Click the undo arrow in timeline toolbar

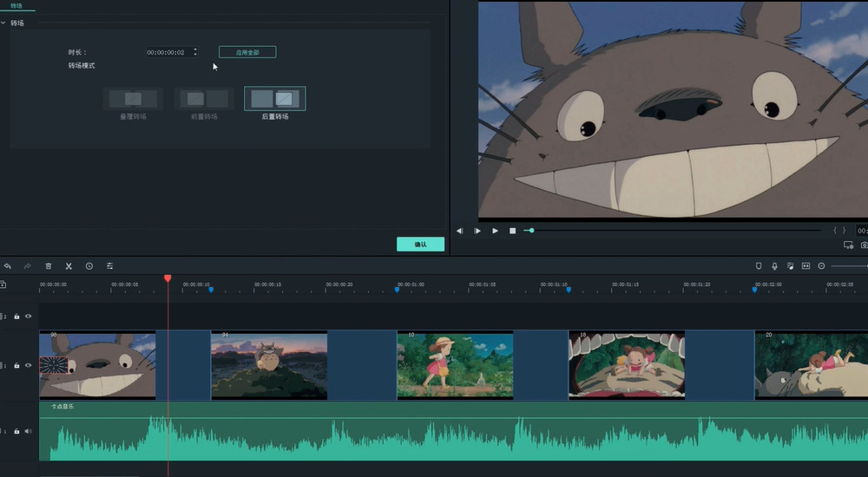click(x=8, y=265)
